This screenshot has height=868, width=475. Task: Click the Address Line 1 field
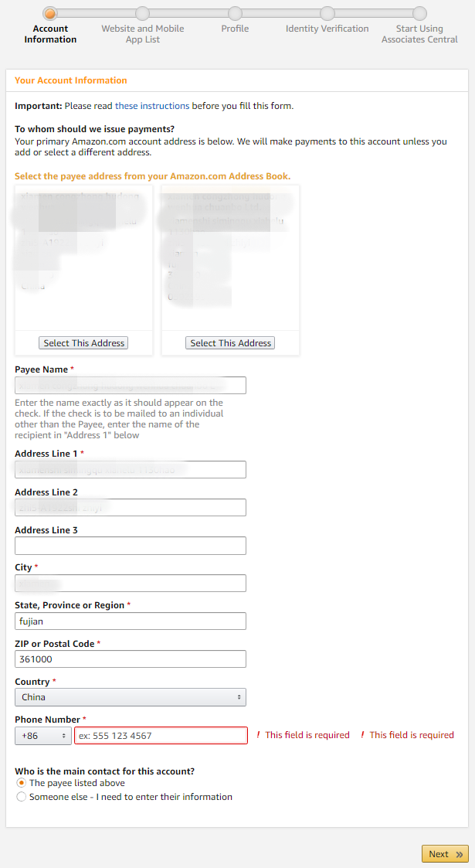coord(131,469)
